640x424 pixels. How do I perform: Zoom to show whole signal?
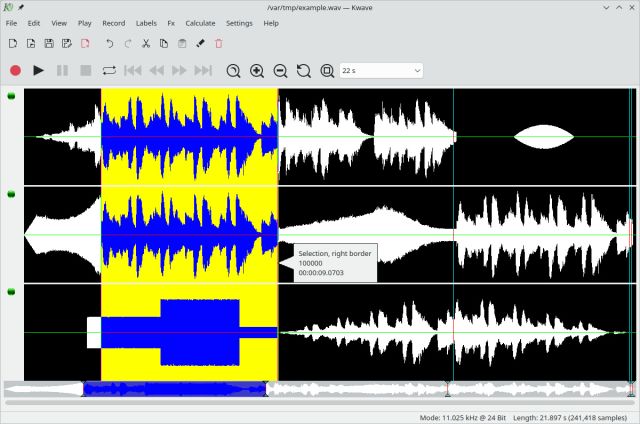coord(327,71)
